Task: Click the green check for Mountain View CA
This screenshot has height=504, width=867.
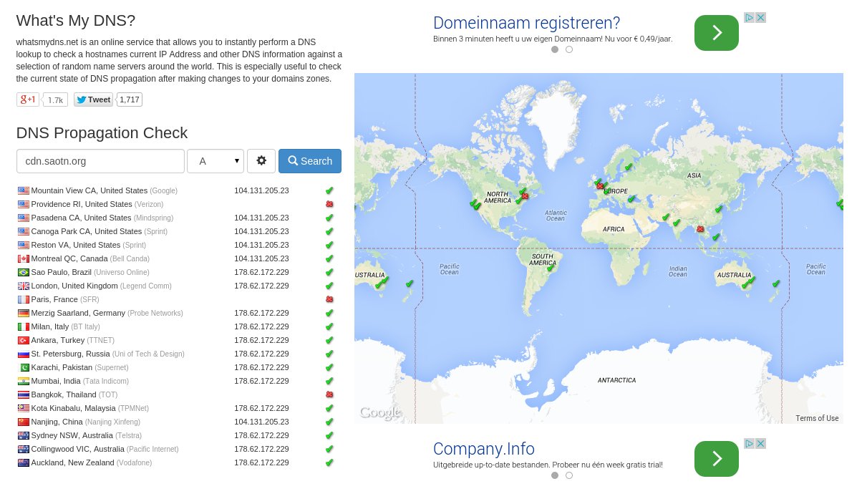Action: [329, 190]
